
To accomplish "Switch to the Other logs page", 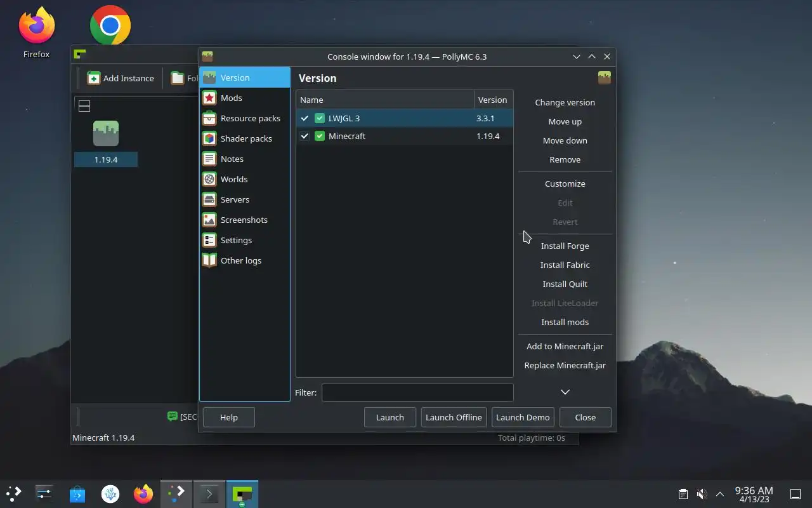I will click(x=244, y=260).
